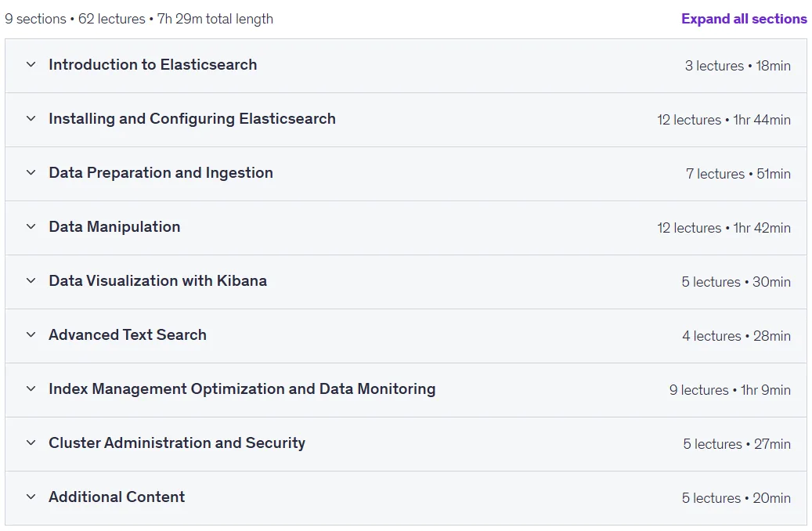Expand Introduction to Elasticsearch chevron
Viewport: 812px width, 531px height.
point(31,64)
